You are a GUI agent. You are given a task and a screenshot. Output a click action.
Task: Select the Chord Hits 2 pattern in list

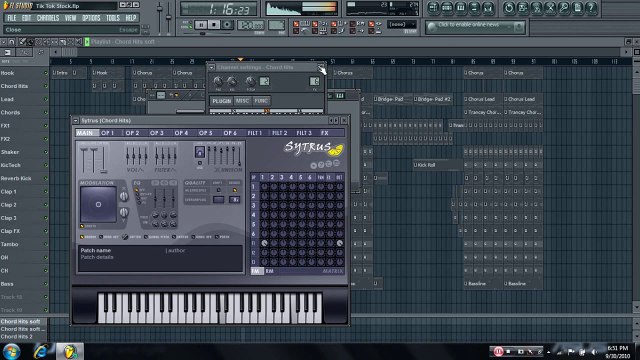tap(17, 337)
